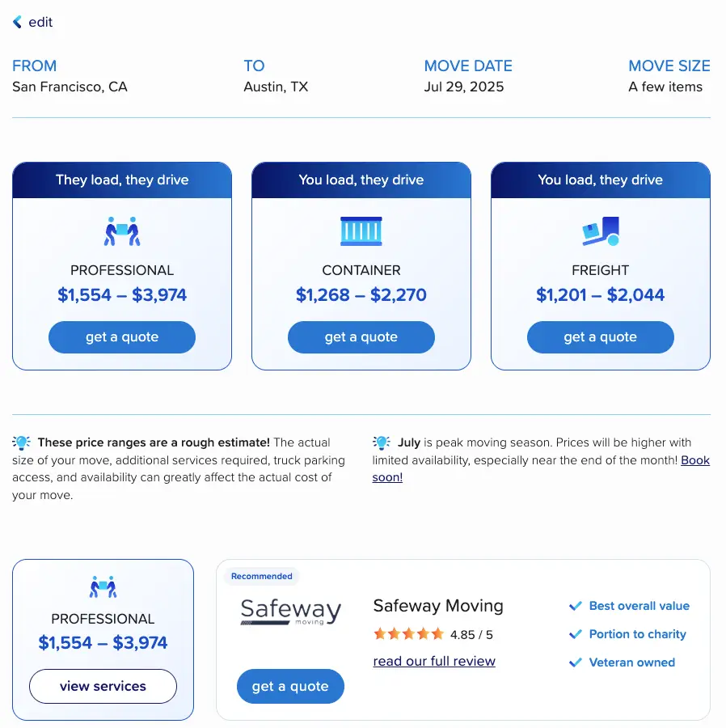Screen dimensions: 726x728
Task: Open view services for Professional
Action: (x=103, y=686)
